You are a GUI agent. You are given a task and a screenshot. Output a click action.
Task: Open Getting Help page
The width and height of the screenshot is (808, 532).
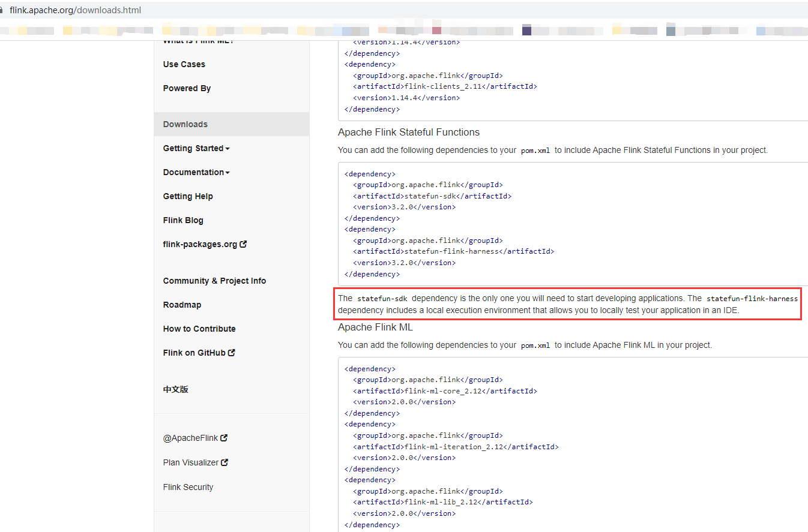[x=188, y=196]
